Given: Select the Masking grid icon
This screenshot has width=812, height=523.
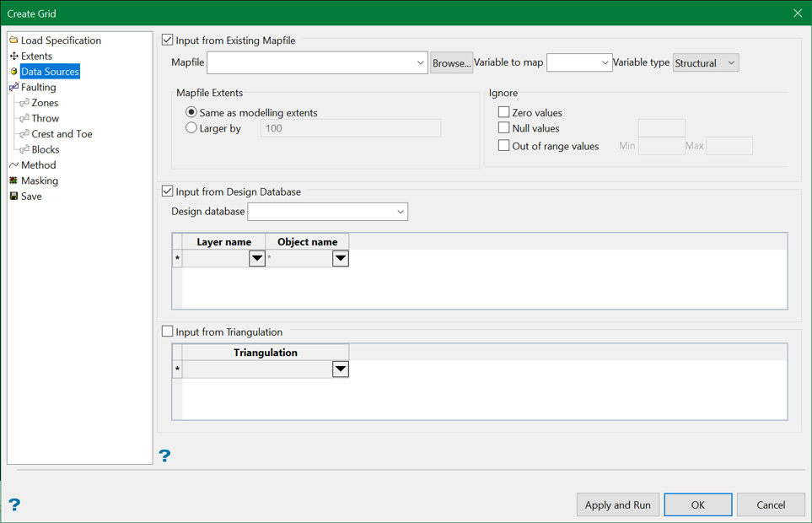Looking at the screenshot, I should pyautogui.click(x=13, y=181).
